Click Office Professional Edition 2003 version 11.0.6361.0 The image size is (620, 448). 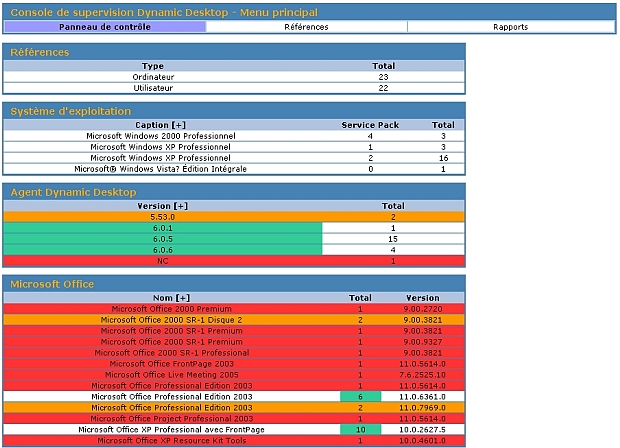234,397
